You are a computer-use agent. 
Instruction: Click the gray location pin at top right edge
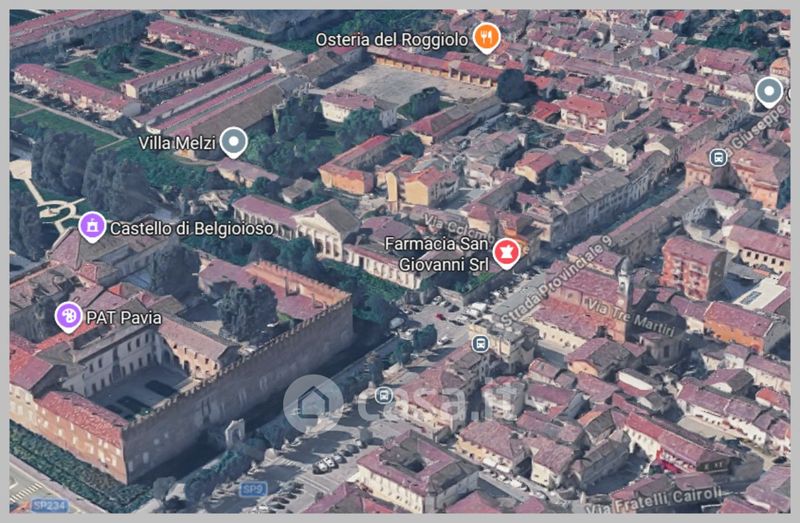point(768,92)
